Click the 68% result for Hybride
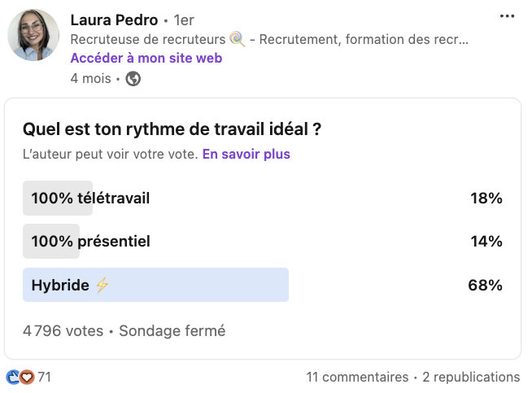The height and width of the screenshot is (393, 532). [x=486, y=285]
